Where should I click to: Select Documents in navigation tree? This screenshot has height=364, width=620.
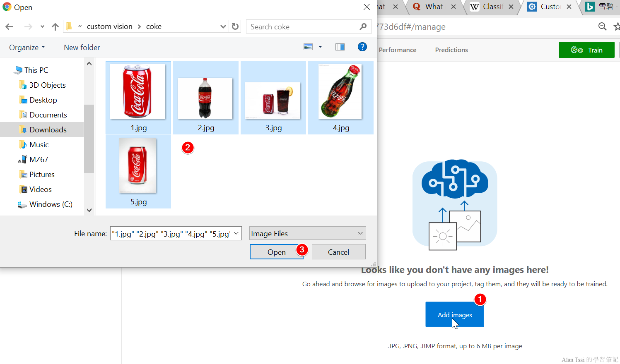click(48, 115)
